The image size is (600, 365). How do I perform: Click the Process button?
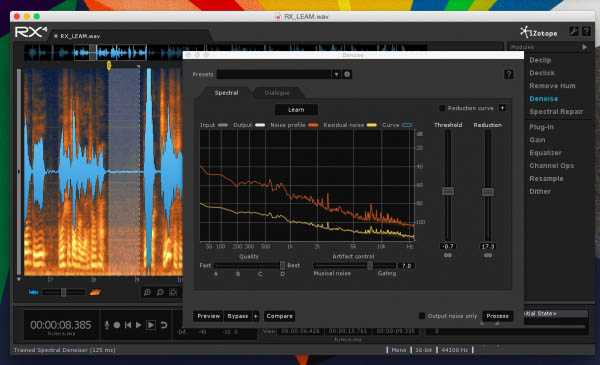click(x=497, y=316)
